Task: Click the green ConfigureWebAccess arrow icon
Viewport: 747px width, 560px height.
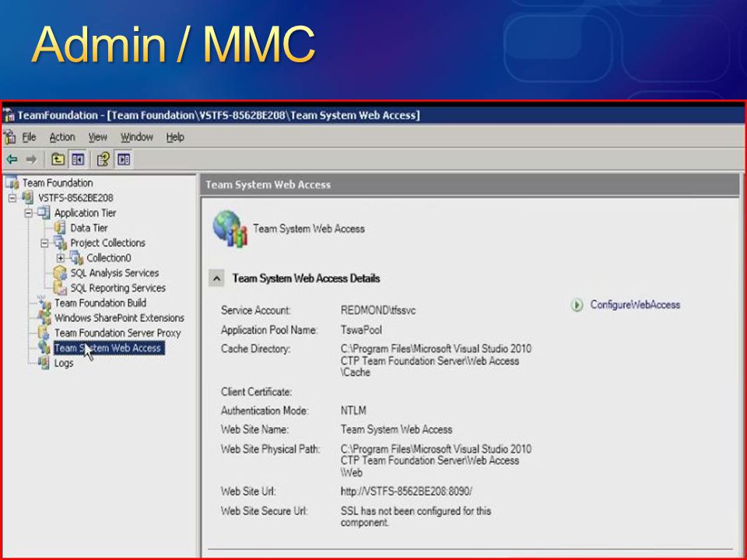Action: (x=577, y=305)
